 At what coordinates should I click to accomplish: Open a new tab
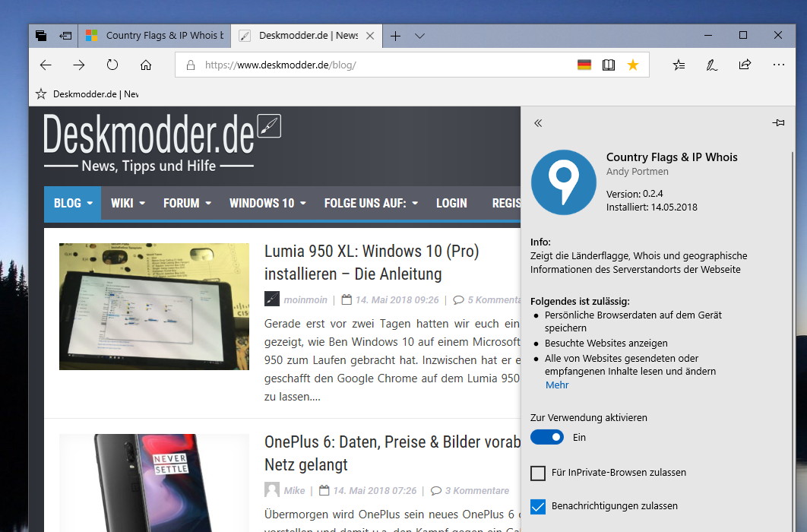coord(395,36)
